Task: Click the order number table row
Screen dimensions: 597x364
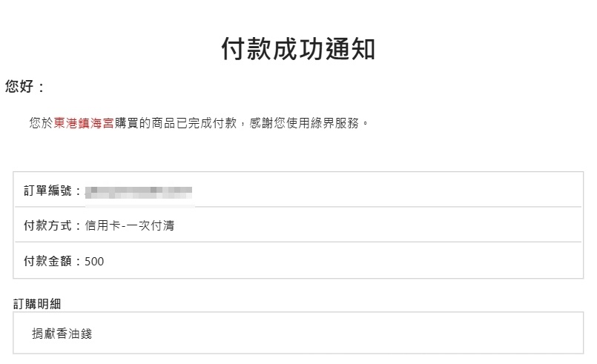Action: click(x=298, y=190)
